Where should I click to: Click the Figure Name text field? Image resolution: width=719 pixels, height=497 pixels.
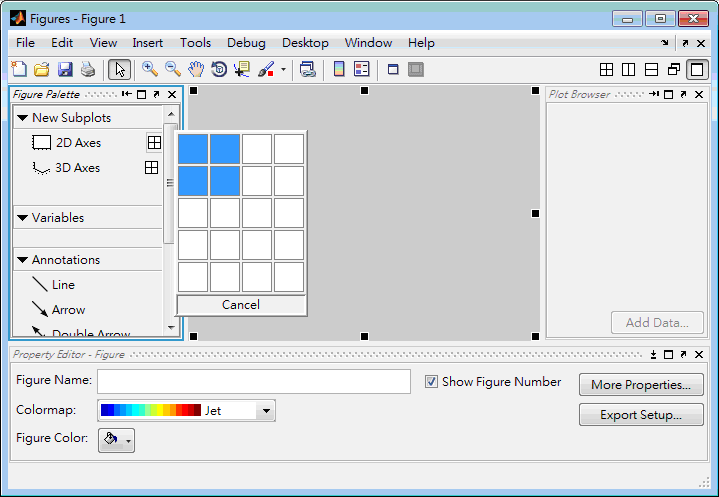click(254, 381)
